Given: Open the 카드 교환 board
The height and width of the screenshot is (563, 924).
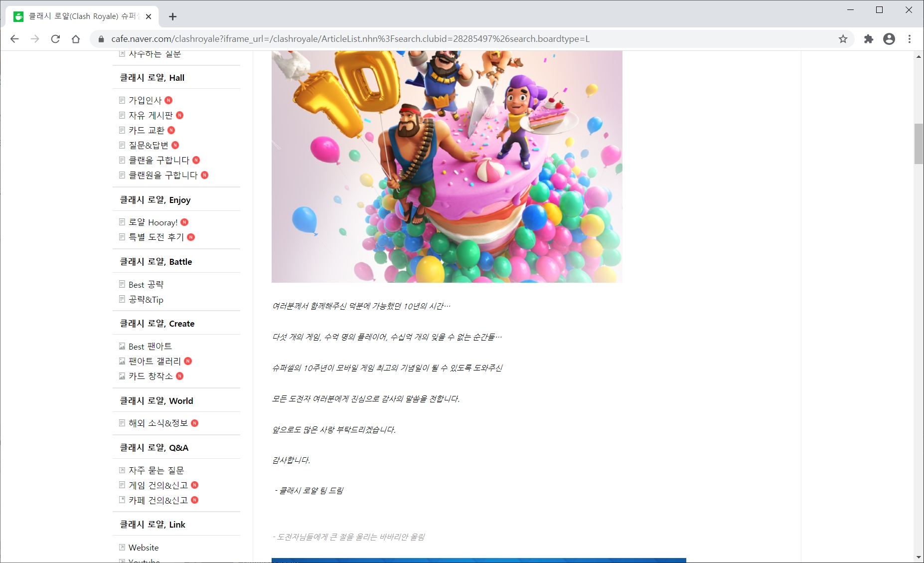Looking at the screenshot, I should pos(147,130).
